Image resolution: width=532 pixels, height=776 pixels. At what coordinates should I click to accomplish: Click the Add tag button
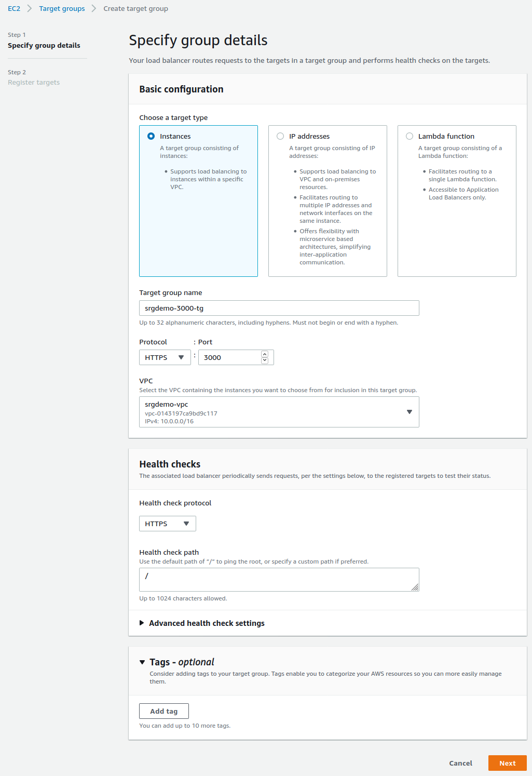(164, 711)
